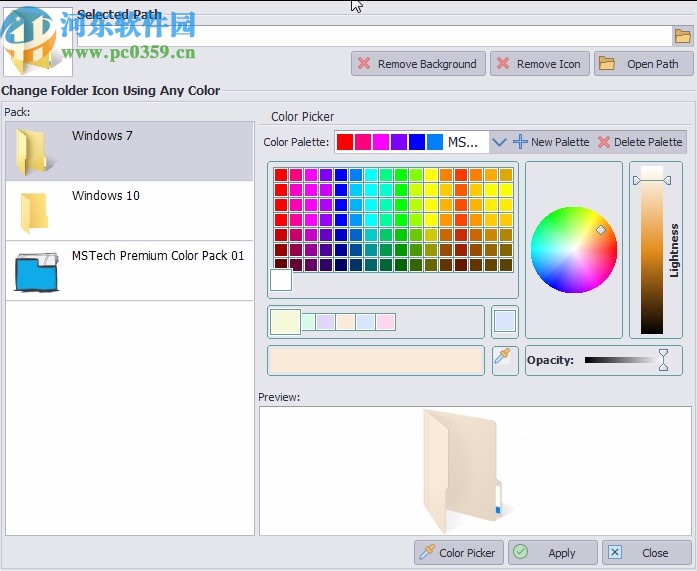The image size is (697, 571).
Task: Open Path button click
Action: pyautogui.click(x=643, y=64)
